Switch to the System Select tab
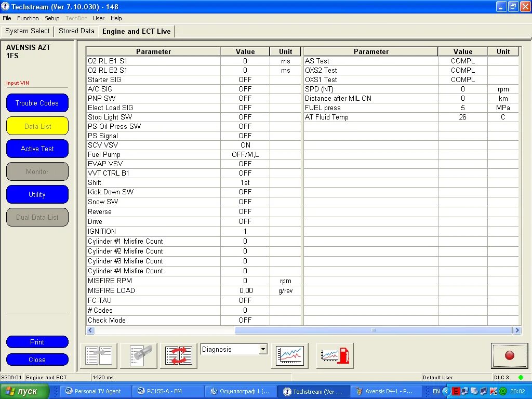The image size is (532, 399). click(x=27, y=31)
